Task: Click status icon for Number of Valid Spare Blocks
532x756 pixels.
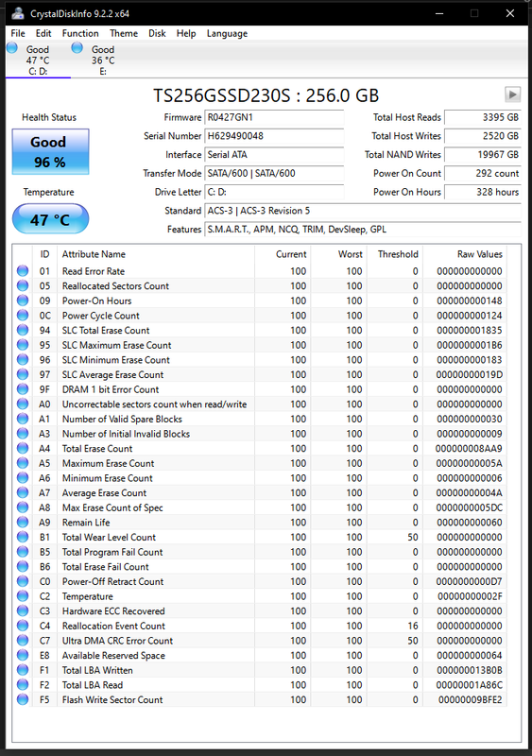Action: [23, 419]
